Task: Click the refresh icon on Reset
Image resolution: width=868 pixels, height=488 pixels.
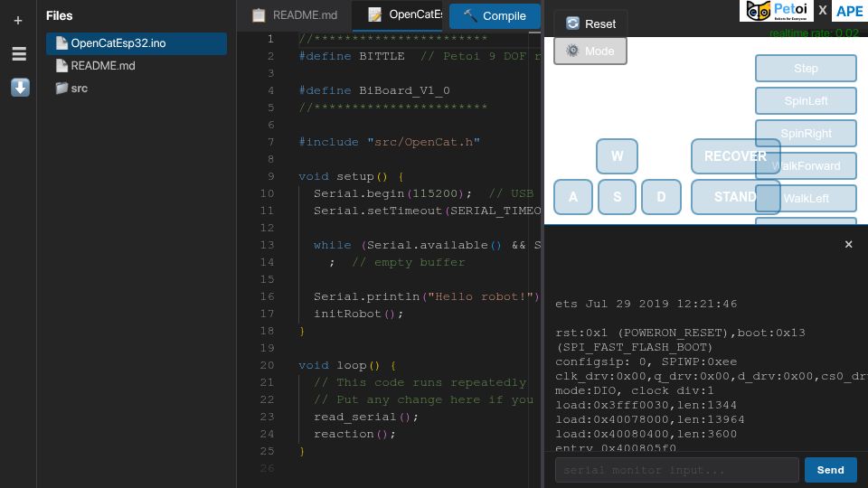Action: [x=572, y=23]
